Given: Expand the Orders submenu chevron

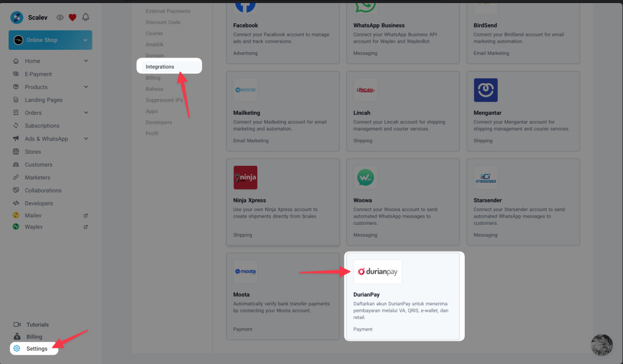Looking at the screenshot, I should (86, 113).
